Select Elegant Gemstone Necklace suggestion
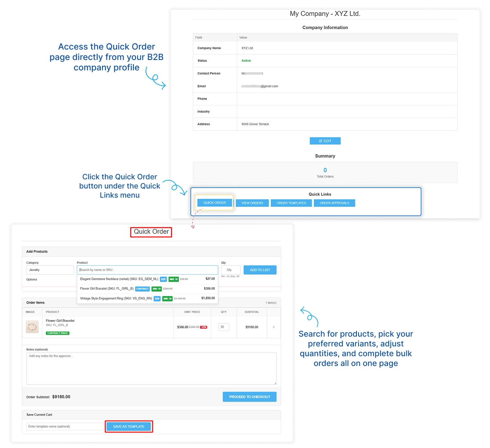This screenshot has height=448, width=490. (x=147, y=279)
